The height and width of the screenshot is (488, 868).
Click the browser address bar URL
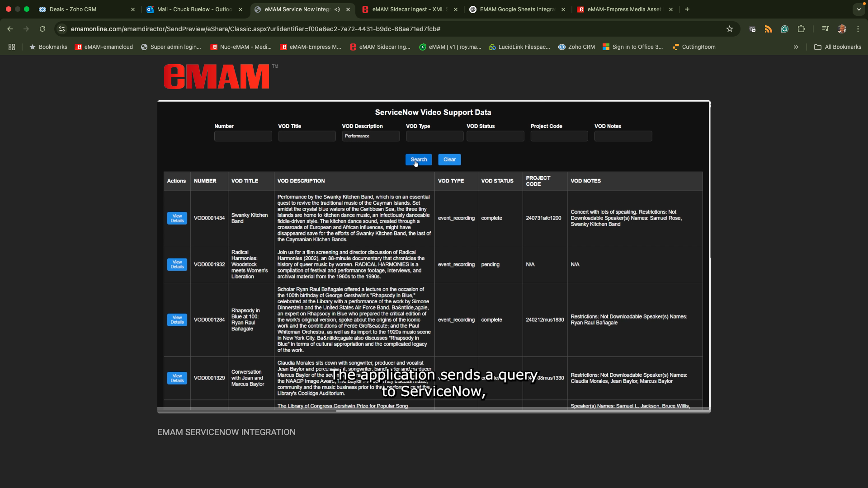click(255, 29)
